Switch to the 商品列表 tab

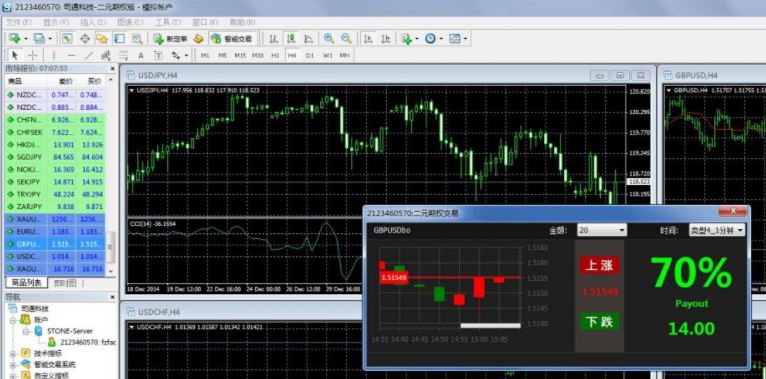[x=26, y=283]
